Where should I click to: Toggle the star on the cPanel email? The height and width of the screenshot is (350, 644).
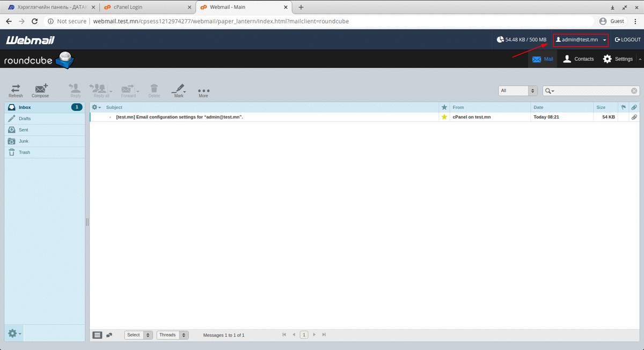pos(444,117)
